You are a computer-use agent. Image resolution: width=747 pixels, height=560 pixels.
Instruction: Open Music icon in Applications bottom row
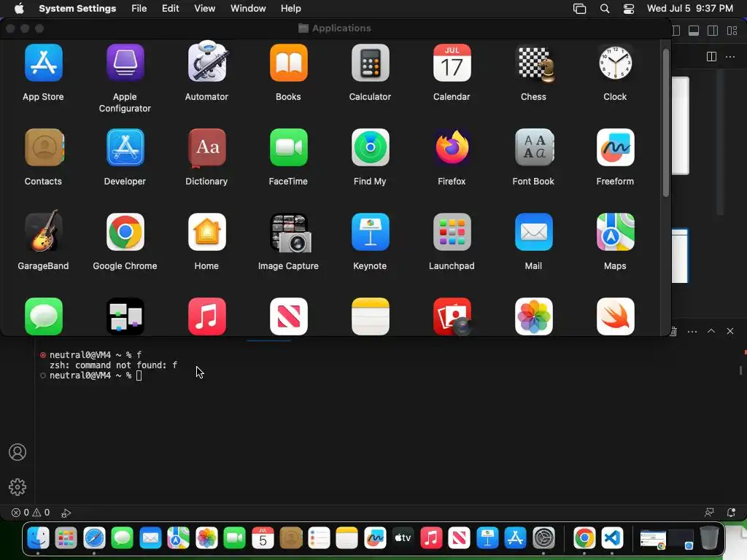pyautogui.click(x=206, y=316)
